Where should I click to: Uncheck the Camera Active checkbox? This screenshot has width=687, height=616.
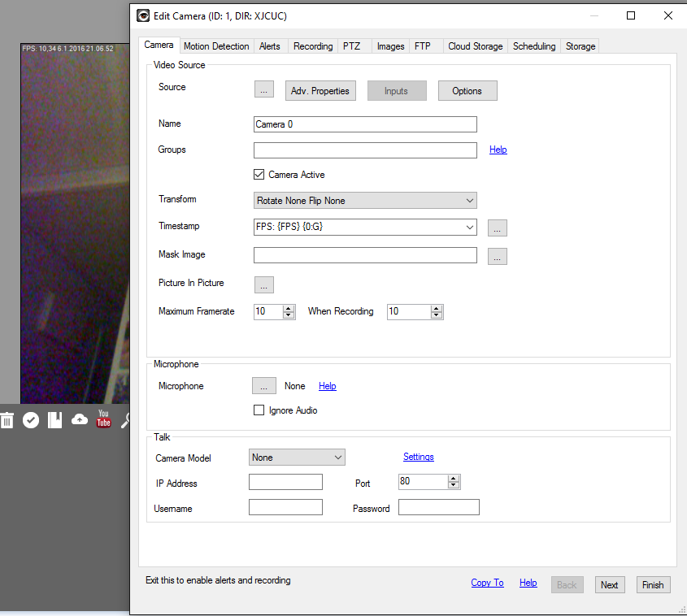pyautogui.click(x=259, y=175)
